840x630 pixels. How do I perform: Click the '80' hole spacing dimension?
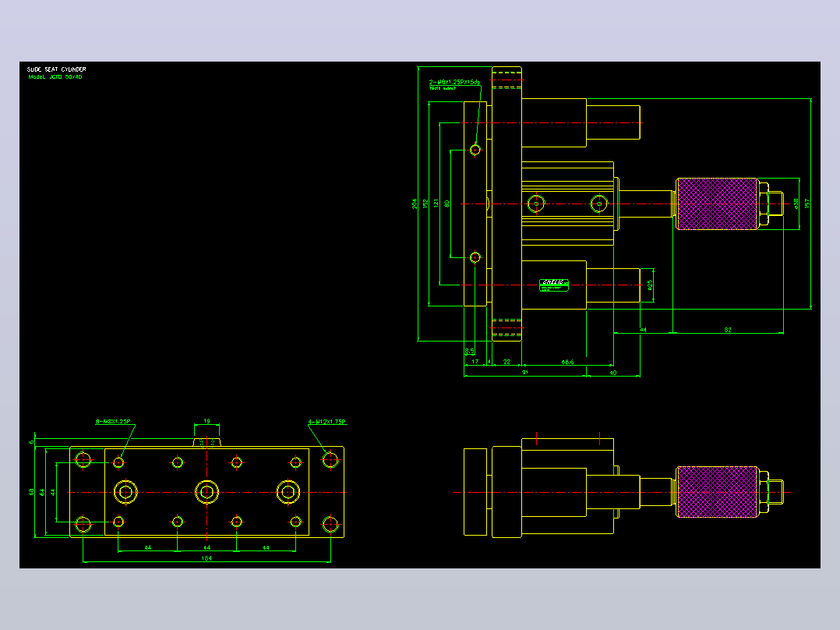point(446,204)
